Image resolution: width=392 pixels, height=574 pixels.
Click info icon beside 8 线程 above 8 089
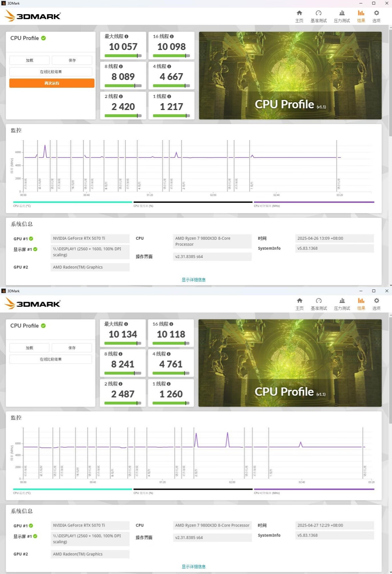point(121,67)
